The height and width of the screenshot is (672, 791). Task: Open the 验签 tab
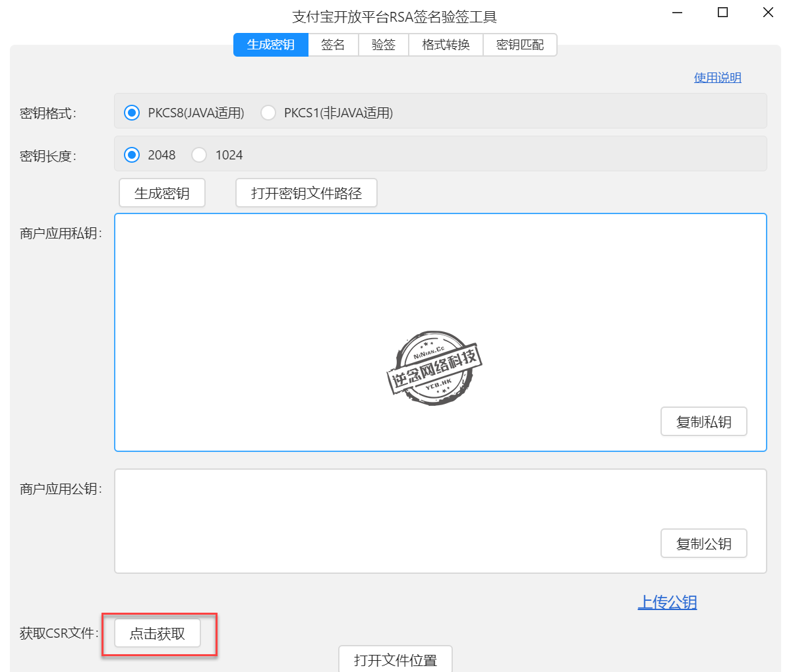[384, 45]
